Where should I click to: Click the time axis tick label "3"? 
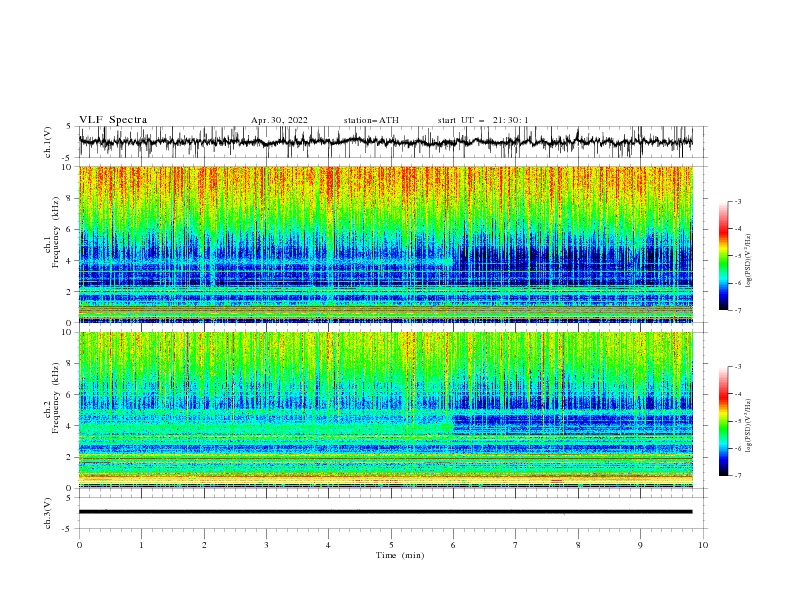coord(266,545)
